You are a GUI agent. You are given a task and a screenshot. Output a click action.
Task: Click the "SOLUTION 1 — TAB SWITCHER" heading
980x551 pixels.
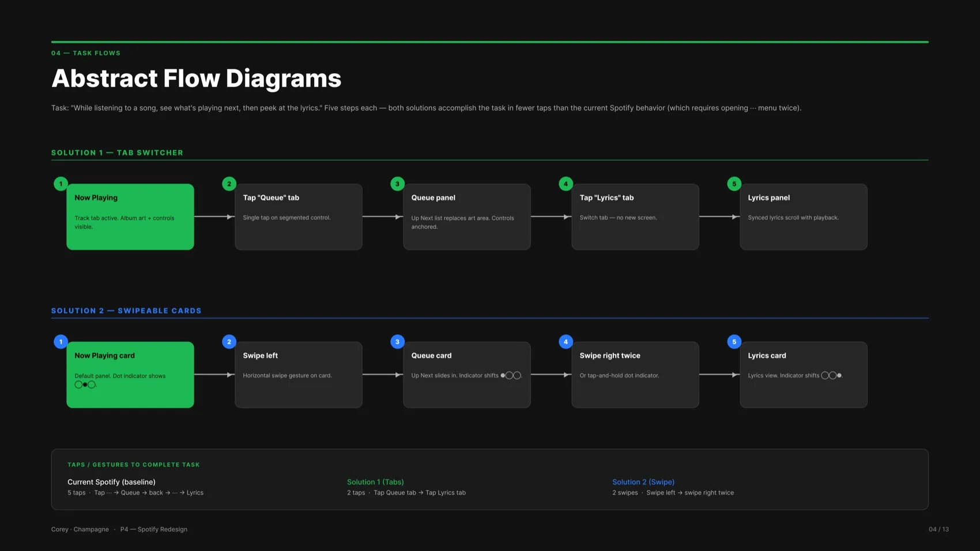coord(117,153)
